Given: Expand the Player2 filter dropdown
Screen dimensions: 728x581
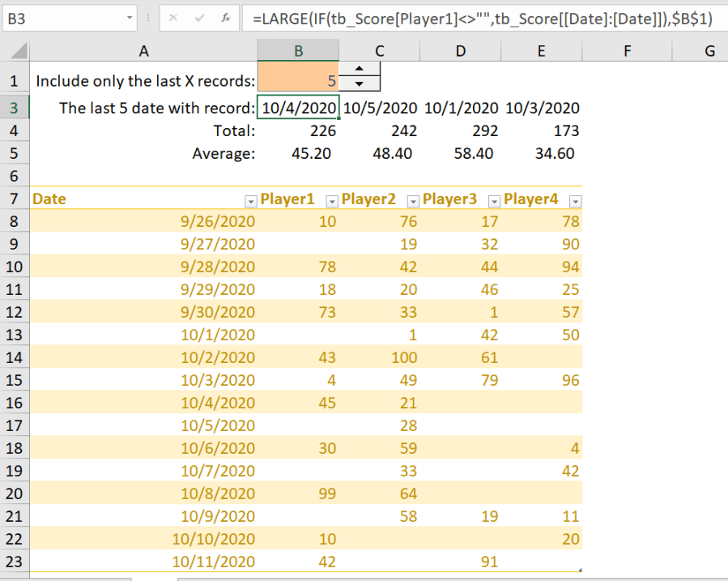Looking at the screenshot, I should pos(413,201).
